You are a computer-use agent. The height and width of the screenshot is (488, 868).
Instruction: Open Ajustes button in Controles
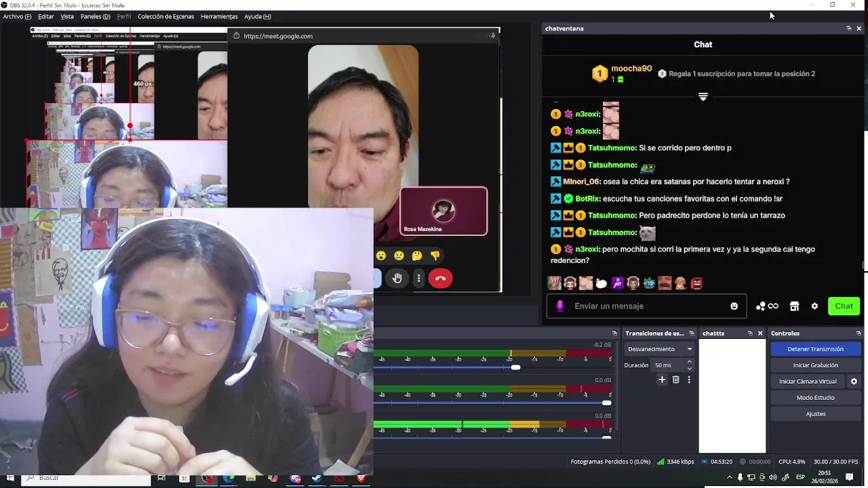point(815,414)
